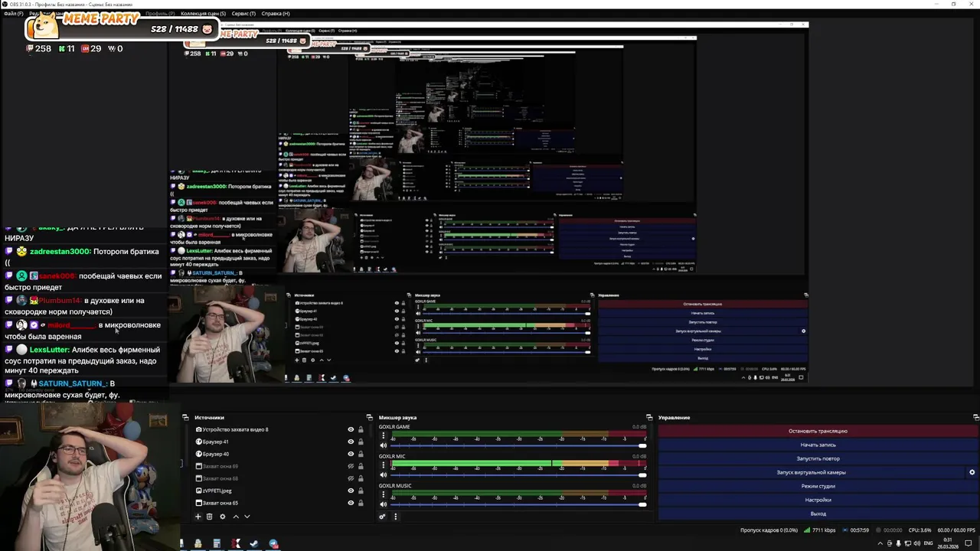
Task: Hide Устройство захвата видео 8 via eye icon
Action: [x=351, y=429]
